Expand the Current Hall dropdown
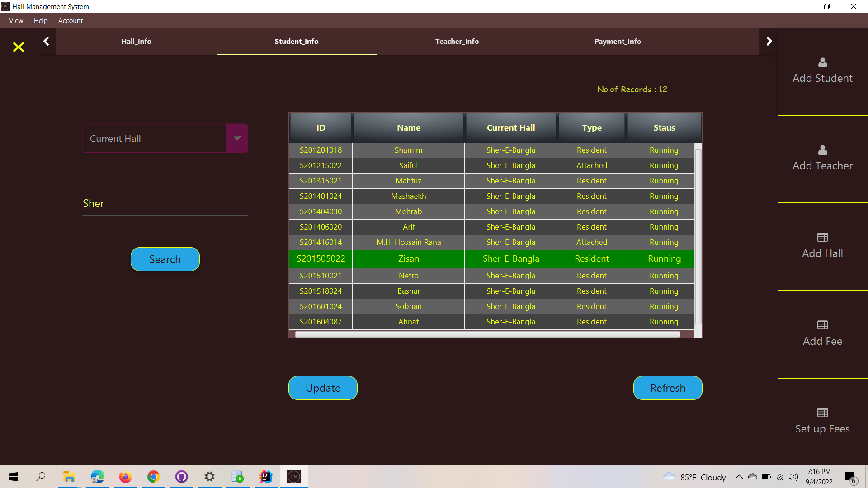The height and width of the screenshot is (488, 868). point(236,138)
